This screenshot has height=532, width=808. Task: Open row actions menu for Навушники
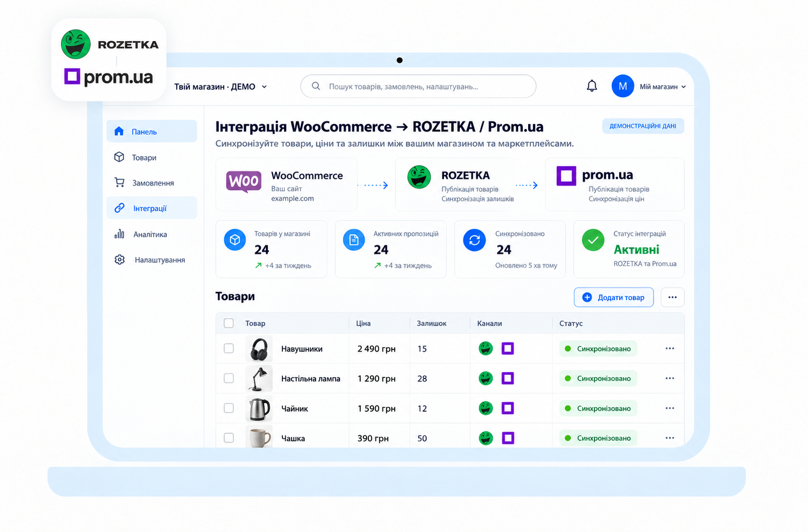(670, 349)
